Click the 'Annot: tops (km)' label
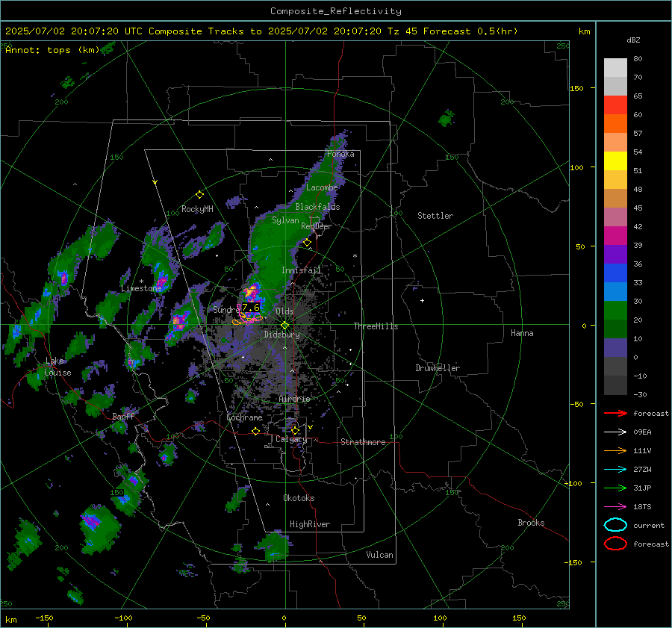The width and height of the screenshot is (672, 628). coord(52,50)
